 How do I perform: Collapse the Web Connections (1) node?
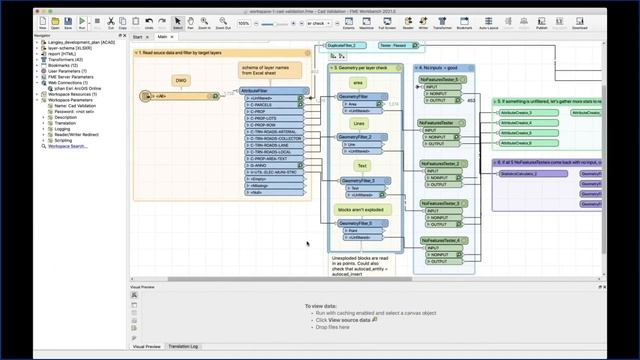point(37,83)
